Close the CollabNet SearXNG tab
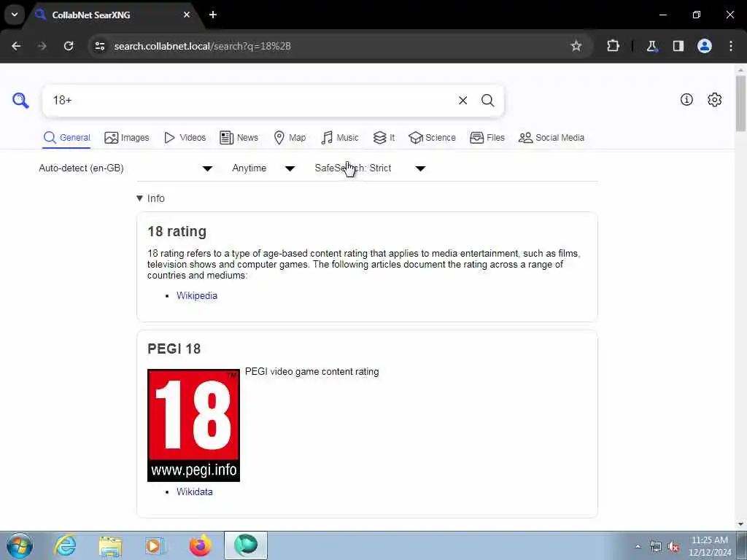Viewport: 747px width, 560px height. pos(187,15)
